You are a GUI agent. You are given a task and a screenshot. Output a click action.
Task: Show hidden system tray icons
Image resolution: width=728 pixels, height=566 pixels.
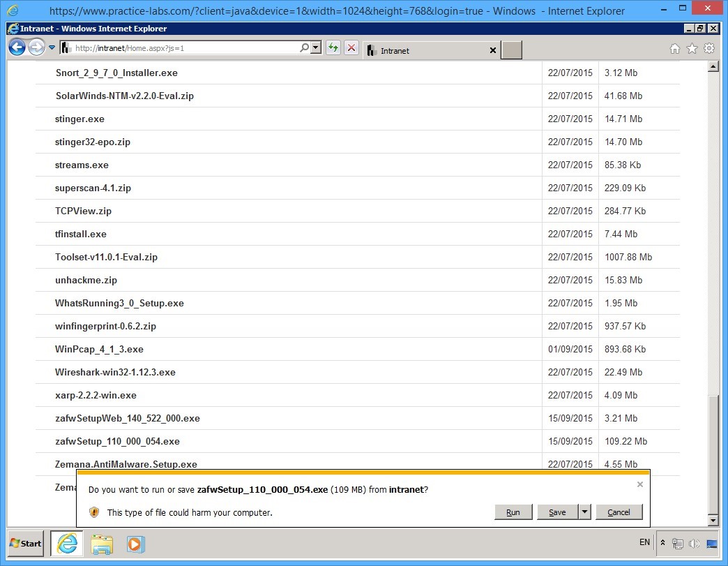coord(662,543)
